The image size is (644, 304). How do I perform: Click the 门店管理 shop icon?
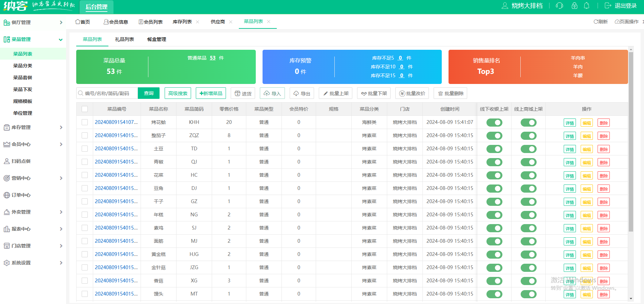6,246
